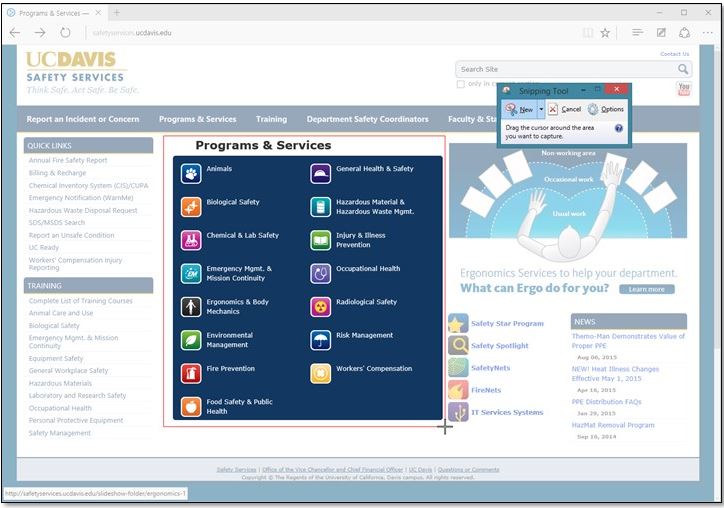Click the search magnifier icon in Search Site
The width and height of the screenshot is (724, 508).
(683, 69)
